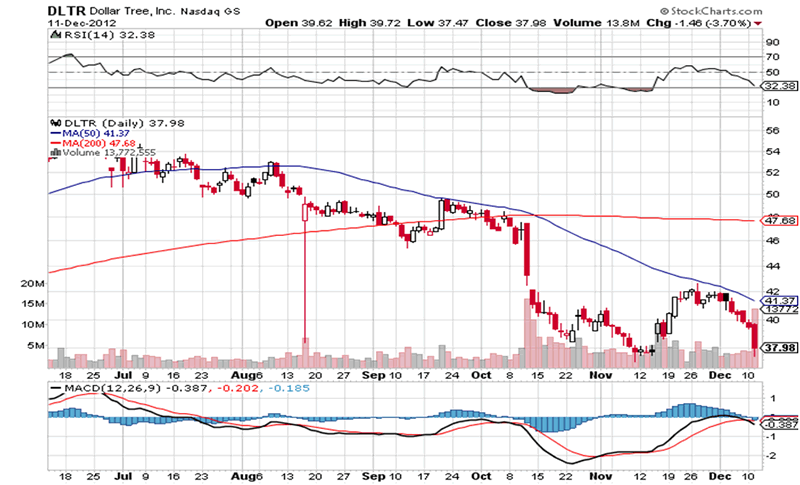Click the Chg -1.46 (-3.70%) value
Screen dimensions: 800x485
pyautogui.click(x=699, y=23)
